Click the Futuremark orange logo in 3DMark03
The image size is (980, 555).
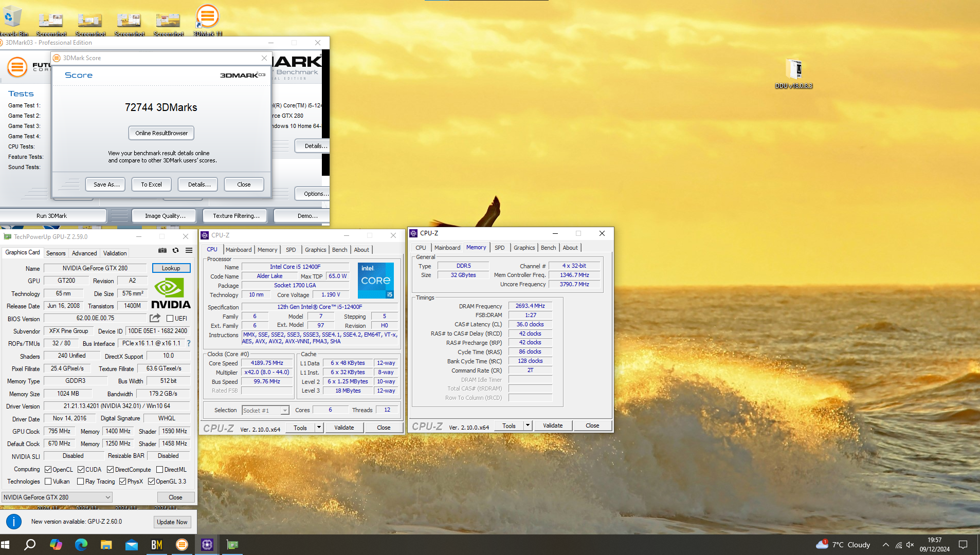17,67
